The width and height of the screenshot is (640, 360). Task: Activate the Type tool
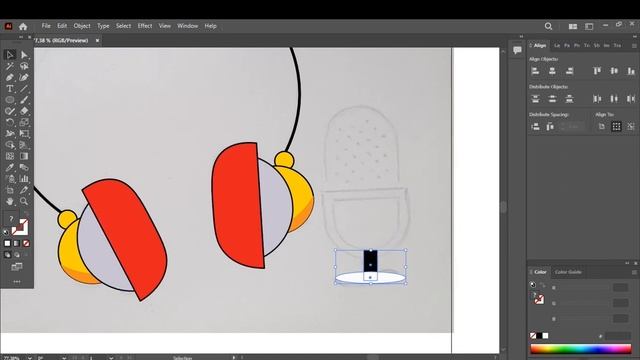point(10,89)
